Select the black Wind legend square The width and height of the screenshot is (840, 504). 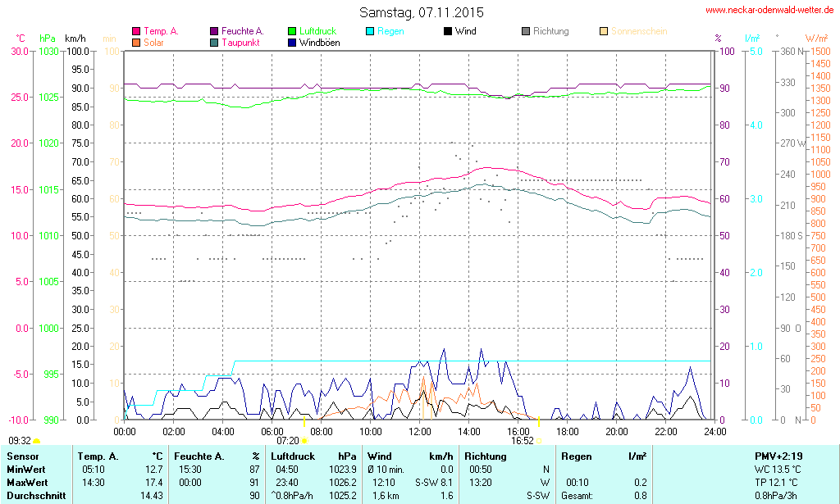click(x=448, y=31)
